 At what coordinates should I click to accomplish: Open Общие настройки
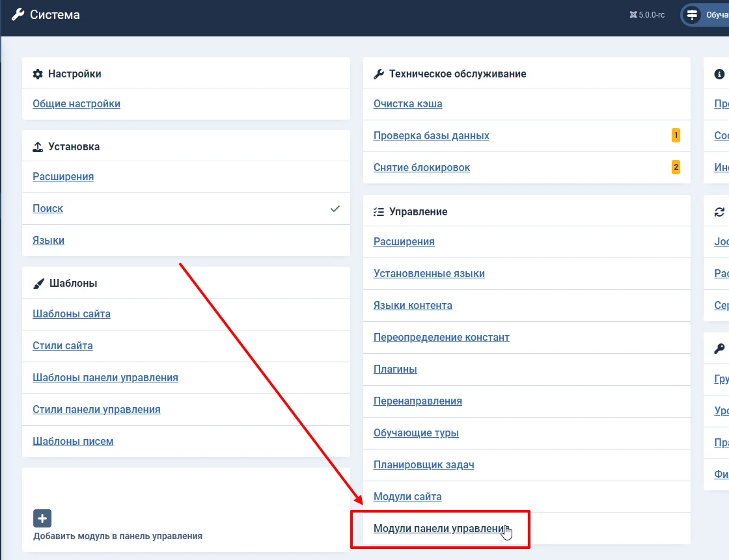[x=76, y=103]
